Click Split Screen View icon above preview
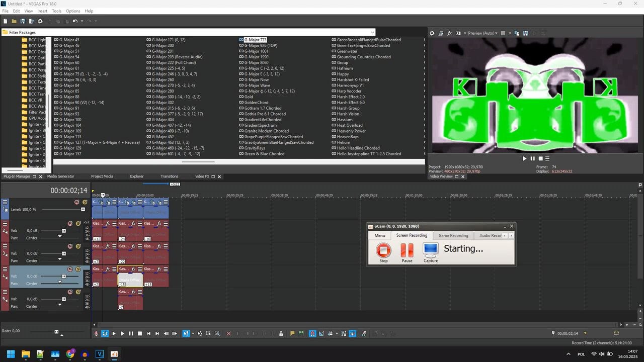644x362 pixels. click(x=458, y=33)
